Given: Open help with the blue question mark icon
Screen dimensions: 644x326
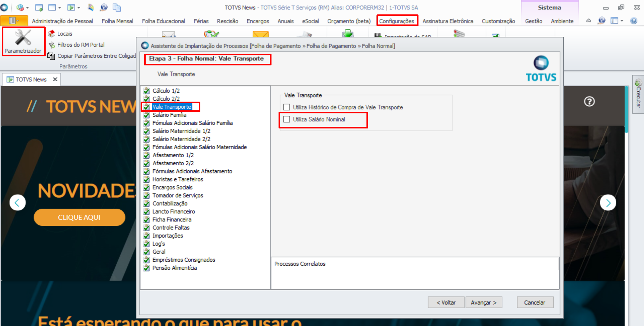Looking at the screenshot, I should (634, 21).
